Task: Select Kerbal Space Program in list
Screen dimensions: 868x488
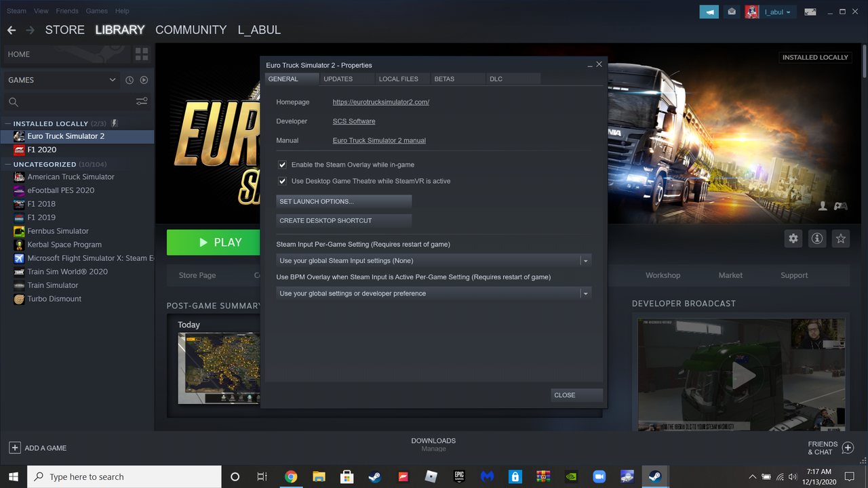Action: pyautogui.click(x=64, y=245)
